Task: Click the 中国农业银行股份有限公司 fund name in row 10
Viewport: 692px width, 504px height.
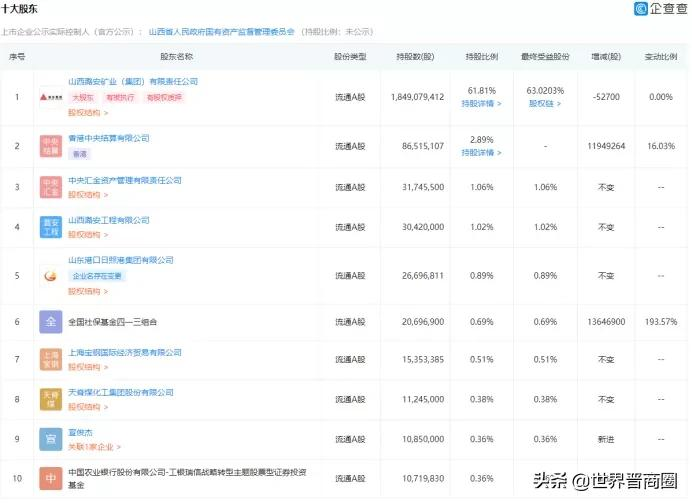Action: point(187,478)
